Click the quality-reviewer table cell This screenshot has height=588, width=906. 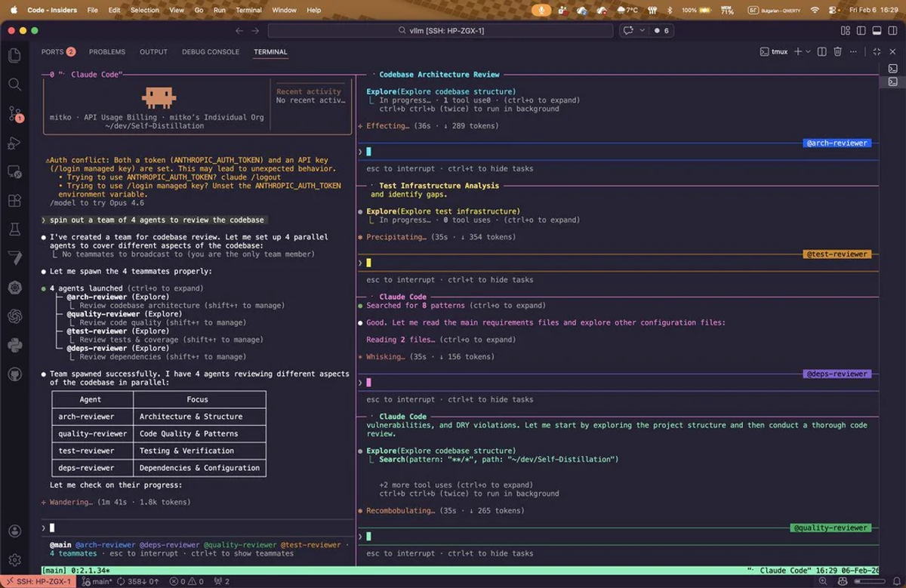pyautogui.click(x=92, y=434)
